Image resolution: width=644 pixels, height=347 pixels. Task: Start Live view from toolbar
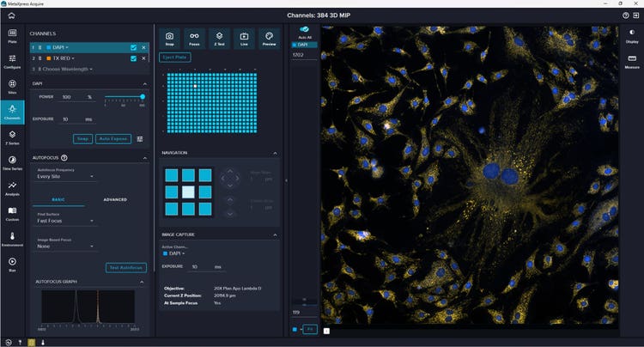click(x=244, y=39)
